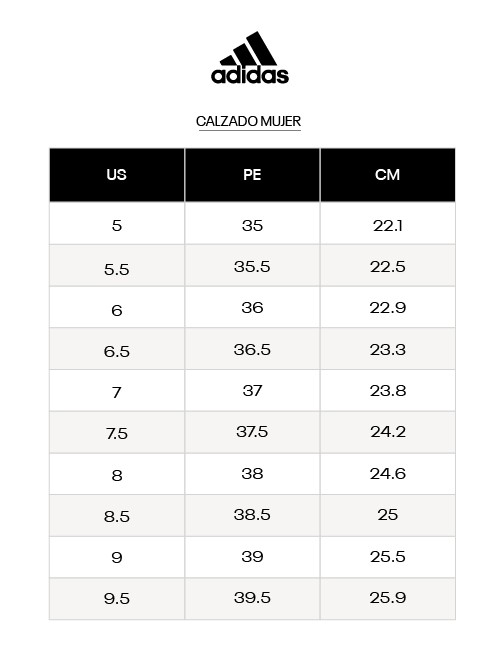Screen dimensions: 500x661
Task: Click PE size 39.5 cell
Action: [x=252, y=599]
